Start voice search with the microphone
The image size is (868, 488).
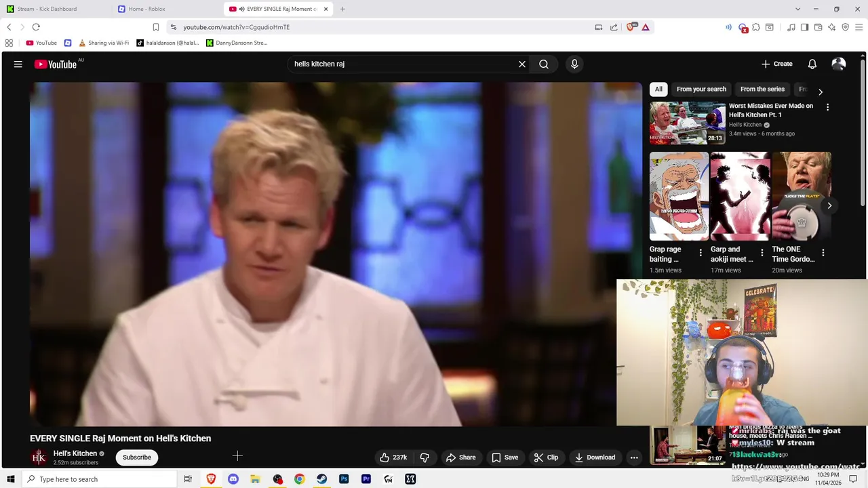pos(574,64)
